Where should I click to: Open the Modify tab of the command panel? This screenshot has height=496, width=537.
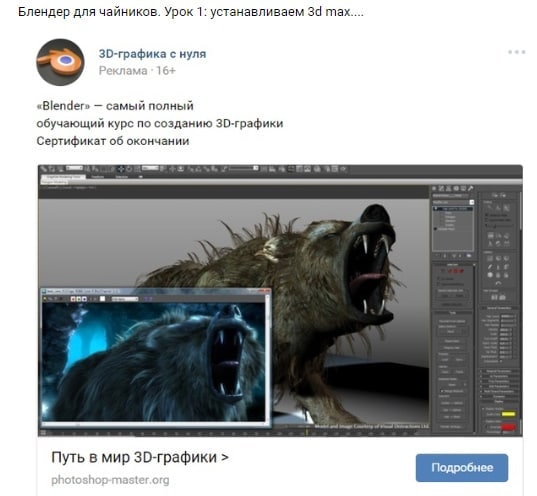[441, 188]
